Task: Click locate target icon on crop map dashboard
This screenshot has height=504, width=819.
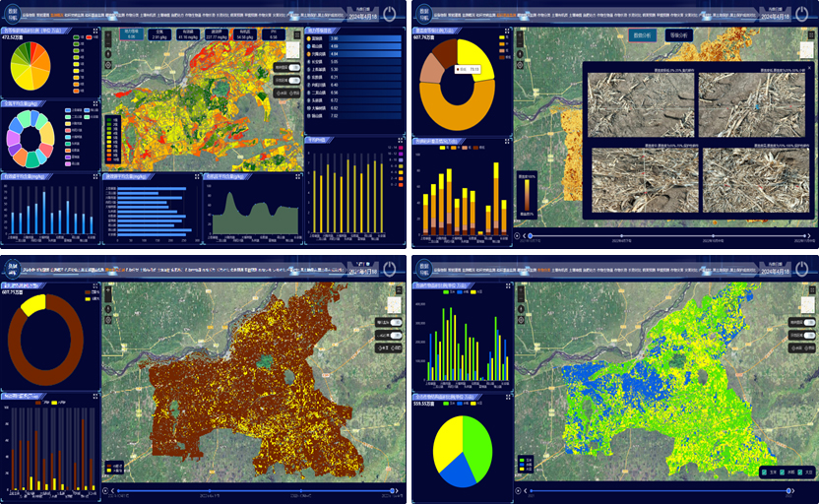Action: pos(520,320)
